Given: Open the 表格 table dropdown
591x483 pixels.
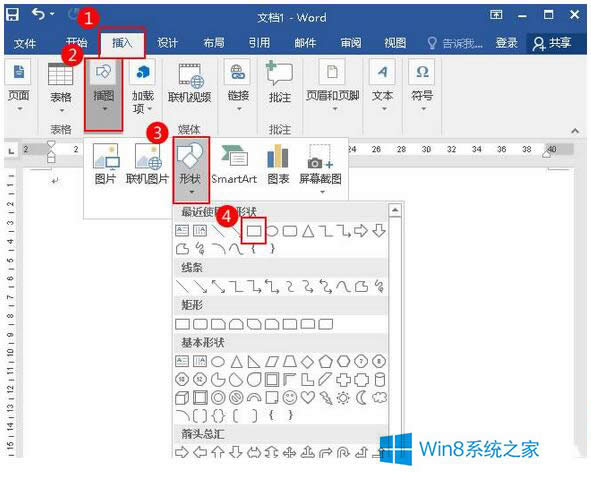Looking at the screenshot, I should pos(61,87).
